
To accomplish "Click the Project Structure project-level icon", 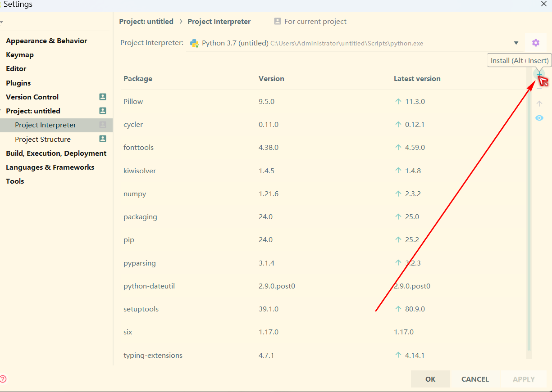I will pos(103,139).
